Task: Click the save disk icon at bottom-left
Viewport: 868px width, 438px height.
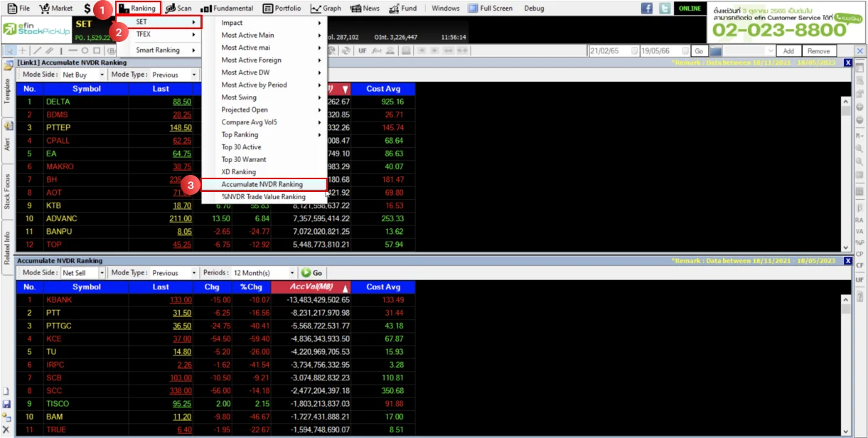Action: 6,404
